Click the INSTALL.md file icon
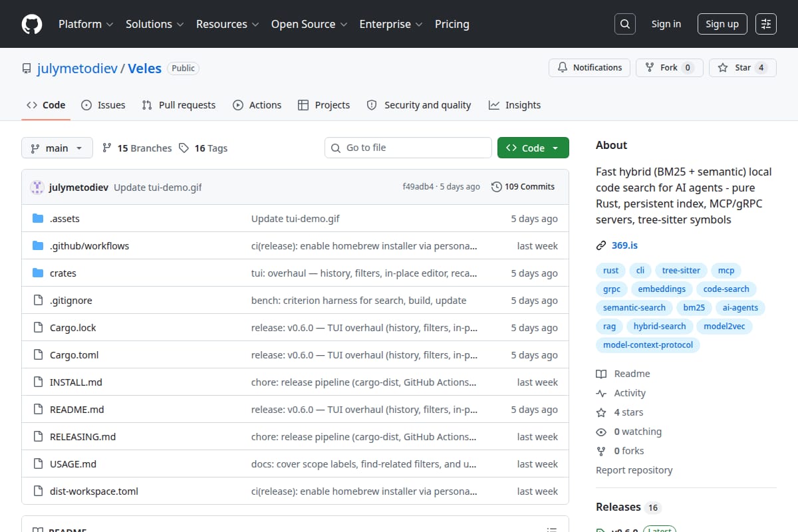Screen dimensions: 798x532 pos(38,382)
